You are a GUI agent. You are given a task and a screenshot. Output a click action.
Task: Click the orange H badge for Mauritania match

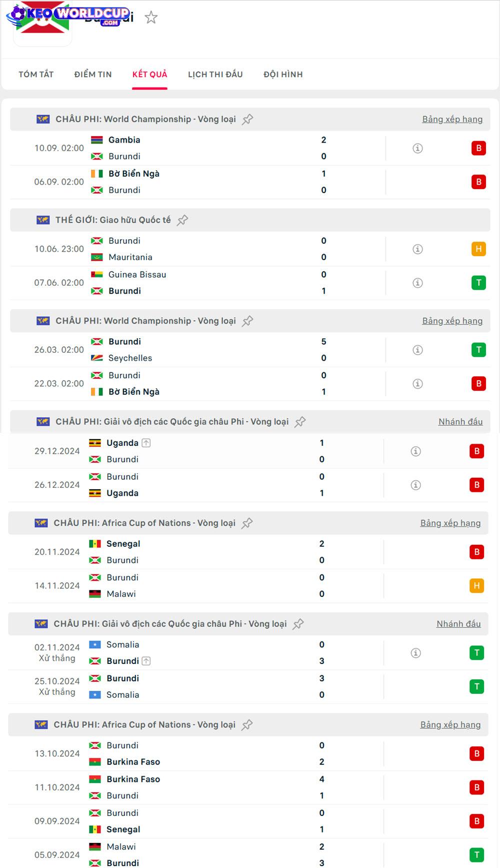point(478,249)
